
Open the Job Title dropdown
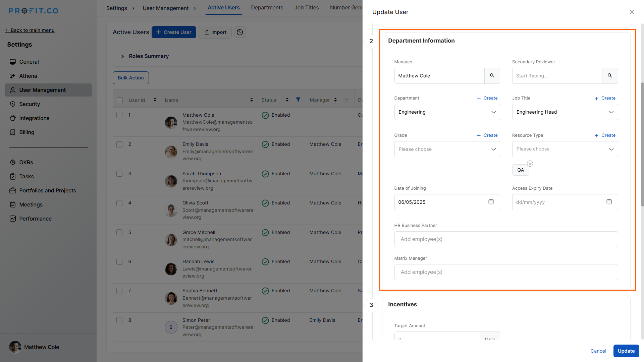pos(565,112)
